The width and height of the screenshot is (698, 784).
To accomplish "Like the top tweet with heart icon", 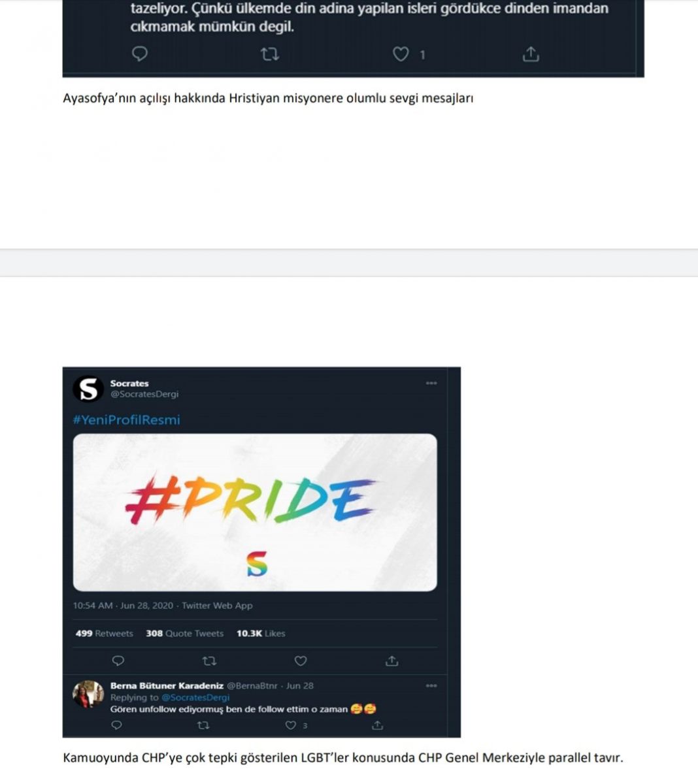I will (x=401, y=54).
